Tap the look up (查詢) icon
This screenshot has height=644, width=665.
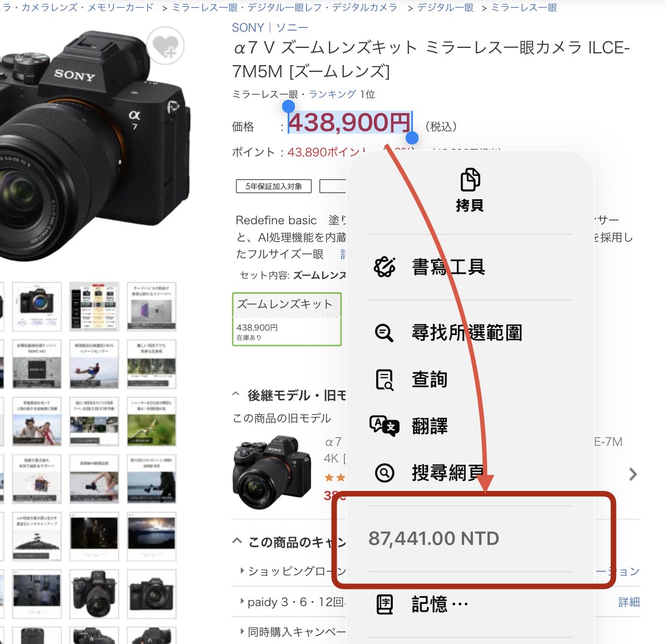pos(384,379)
